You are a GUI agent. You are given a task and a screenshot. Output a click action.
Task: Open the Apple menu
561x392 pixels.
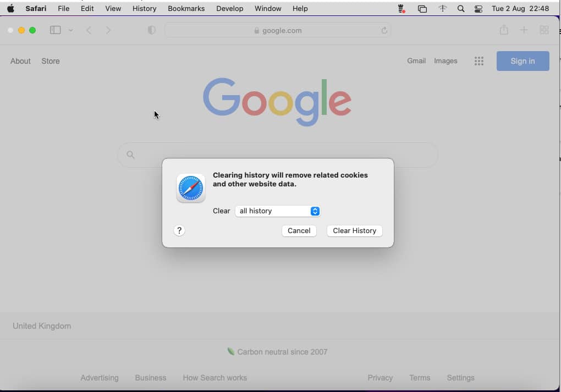(11, 9)
